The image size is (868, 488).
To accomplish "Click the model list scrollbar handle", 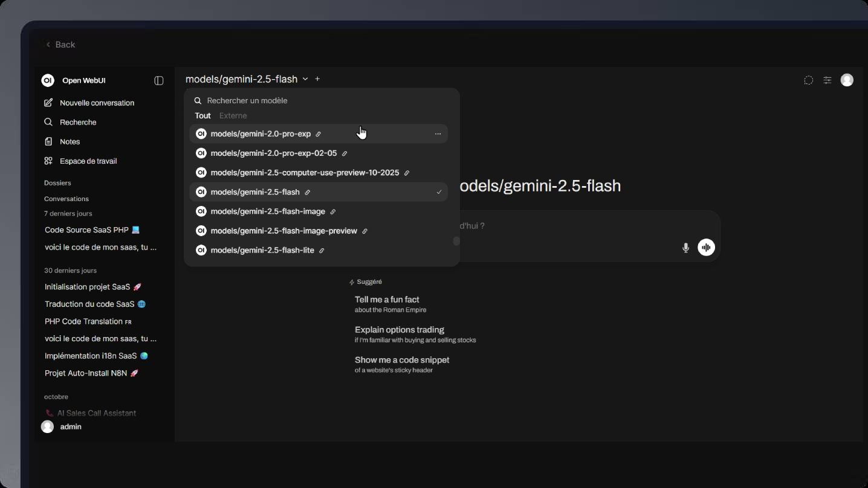I will pos(456,241).
